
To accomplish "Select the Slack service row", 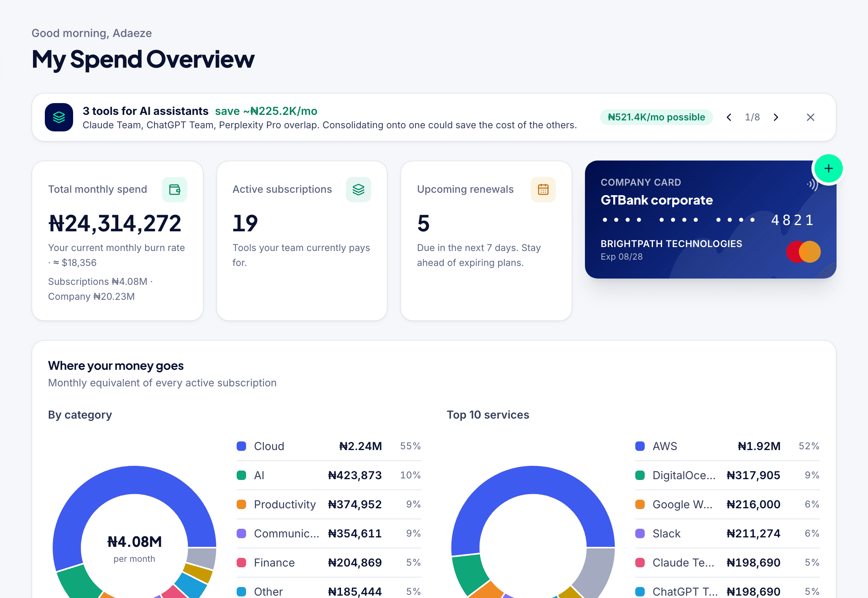I will click(727, 533).
